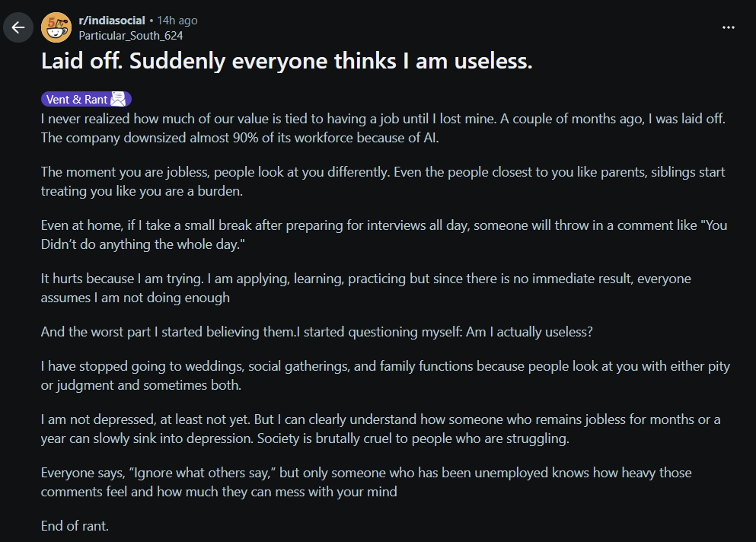Select the purple flair pill button
Viewport: 756px width, 542px height.
86,98
